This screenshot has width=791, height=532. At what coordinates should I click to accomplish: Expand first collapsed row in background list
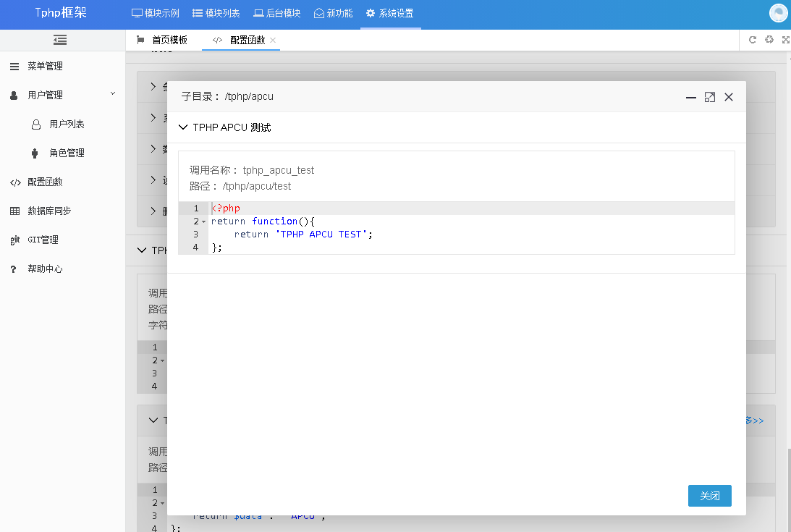pyautogui.click(x=153, y=87)
